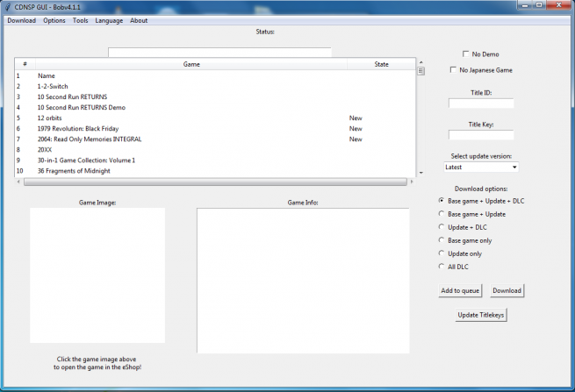
Task: Click into the Title Key text field
Action: point(481,135)
